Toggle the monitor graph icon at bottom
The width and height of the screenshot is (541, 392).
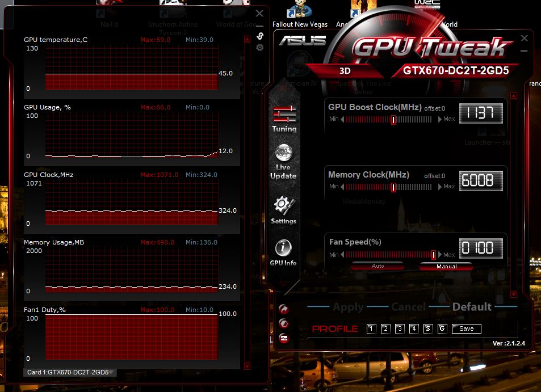tap(284, 338)
